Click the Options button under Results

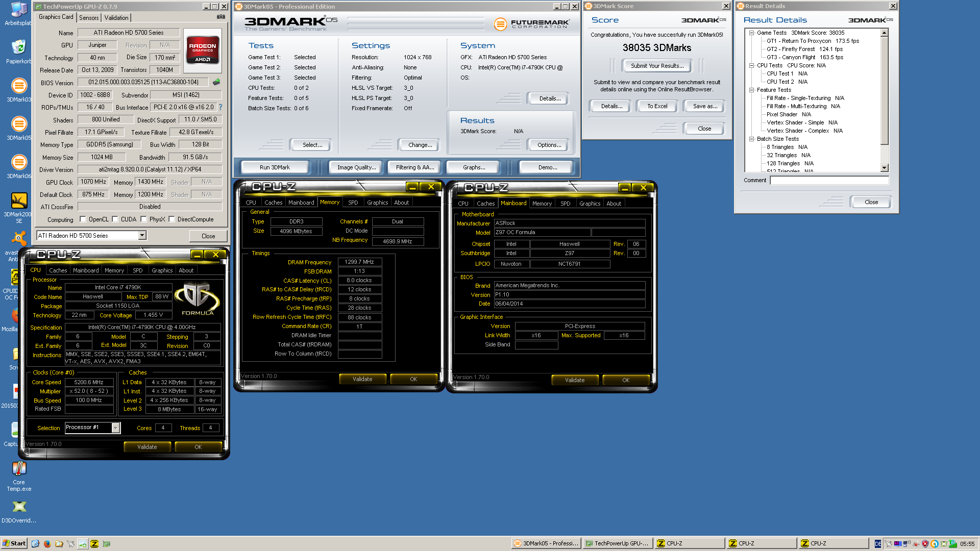point(549,145)
